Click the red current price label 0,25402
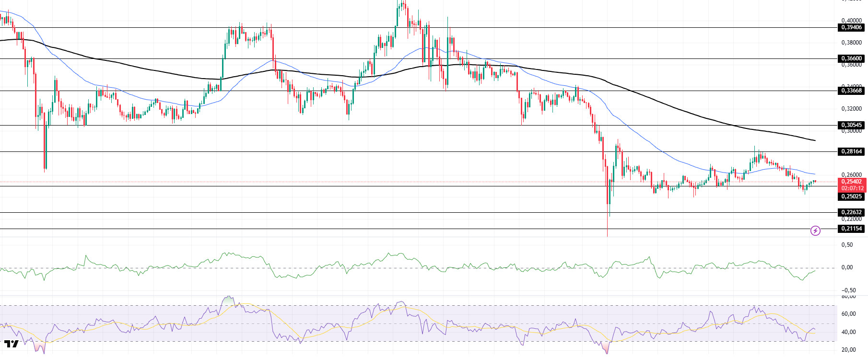Screen dimensions: 868x357 pos(852,182)
